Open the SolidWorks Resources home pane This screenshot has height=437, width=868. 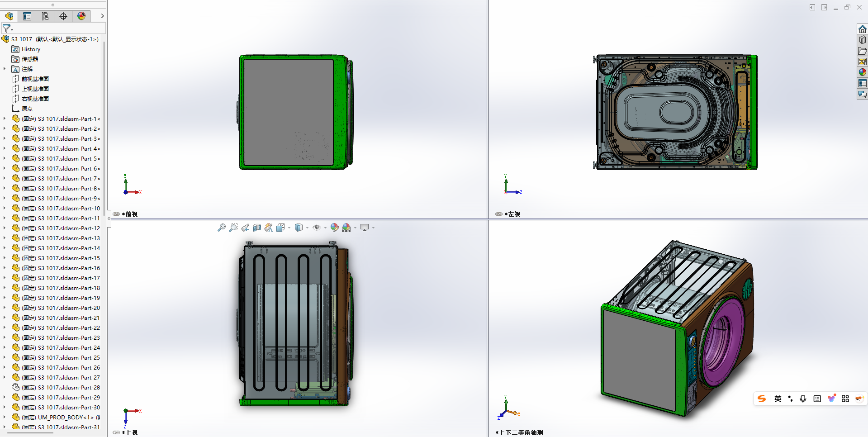tap(863, 29)
